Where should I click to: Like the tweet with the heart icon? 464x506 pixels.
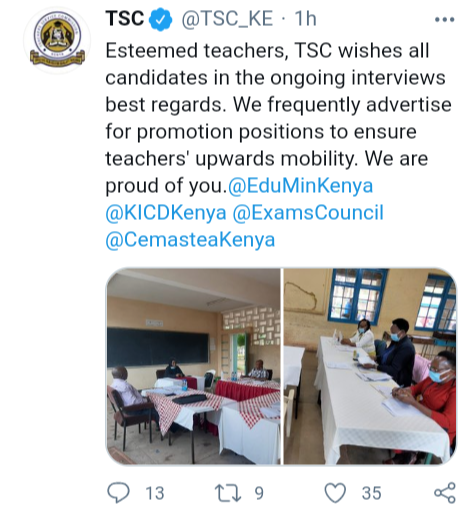coord(335,493)
